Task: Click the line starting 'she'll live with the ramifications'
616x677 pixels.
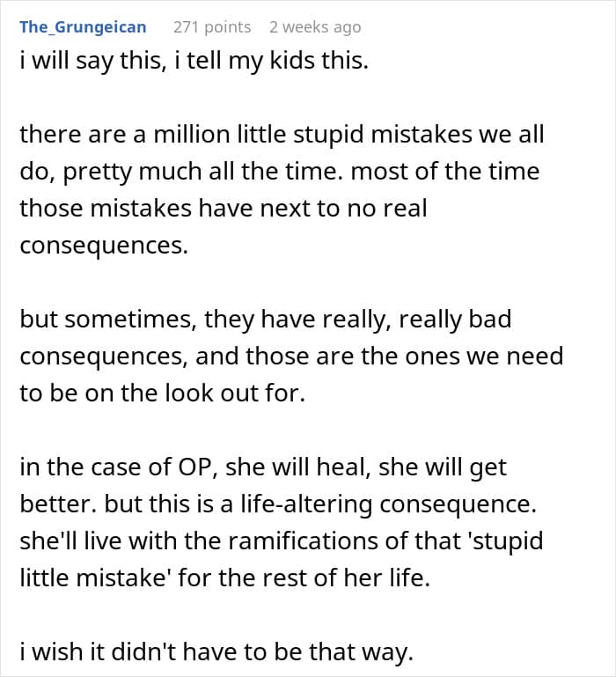Action: click(x=282, y=541)
